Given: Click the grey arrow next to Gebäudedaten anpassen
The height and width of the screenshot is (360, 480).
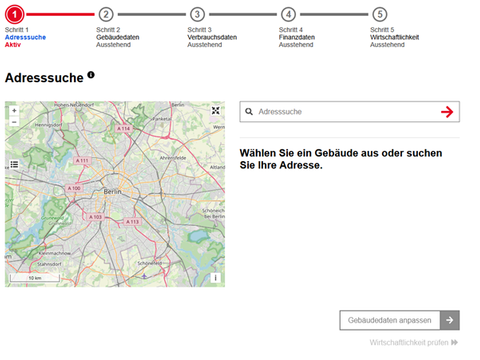Looking at the screenshot, I should (450, 320).
